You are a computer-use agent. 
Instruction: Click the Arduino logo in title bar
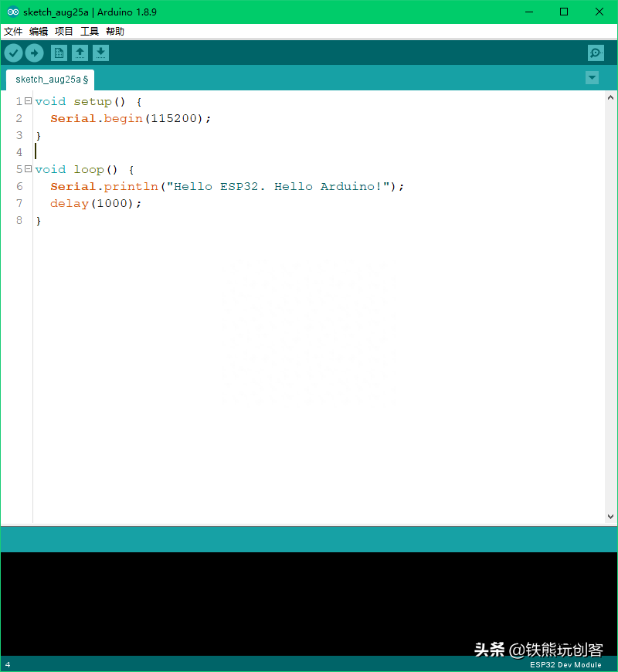pos(13,12)
